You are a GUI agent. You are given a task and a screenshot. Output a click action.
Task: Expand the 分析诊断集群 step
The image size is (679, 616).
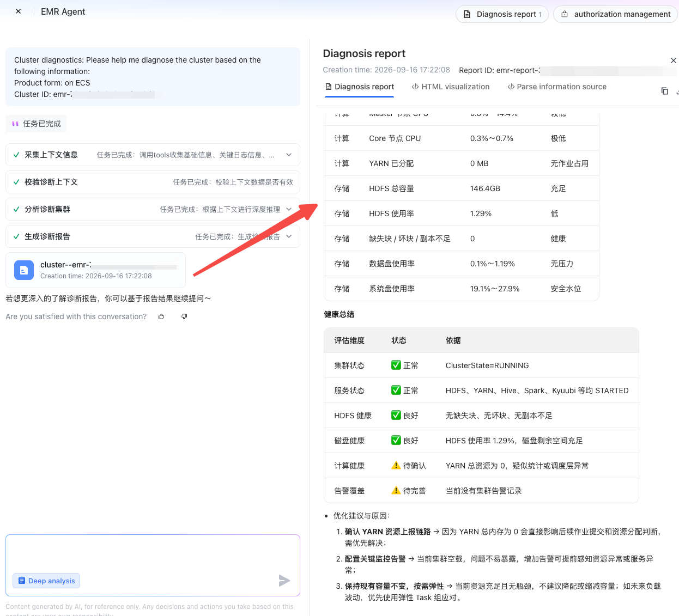[x=289, y=209]
